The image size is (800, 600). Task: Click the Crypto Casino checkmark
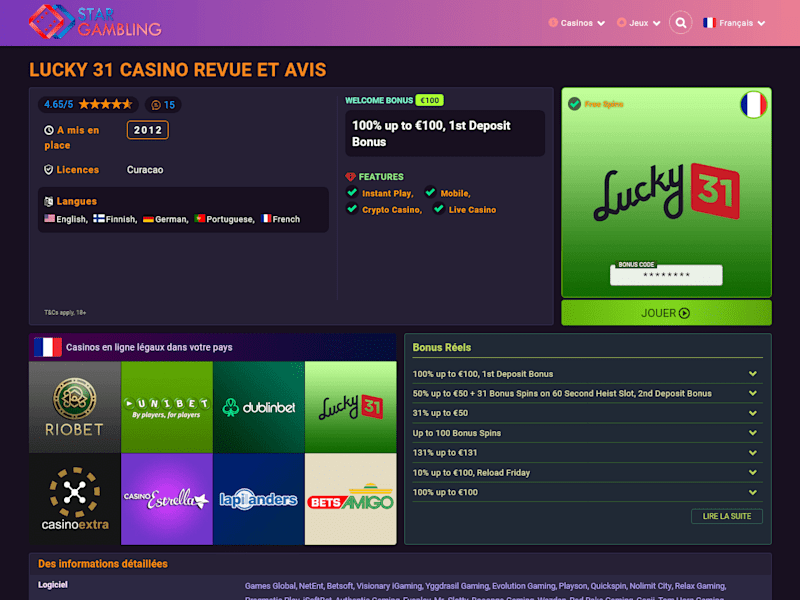pos(352,209)
